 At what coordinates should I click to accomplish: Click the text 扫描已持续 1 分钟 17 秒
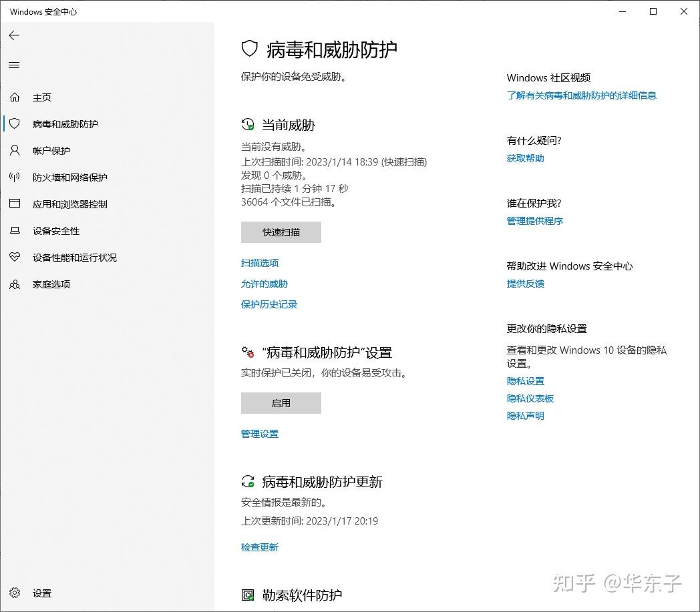(x=295, y=189)
